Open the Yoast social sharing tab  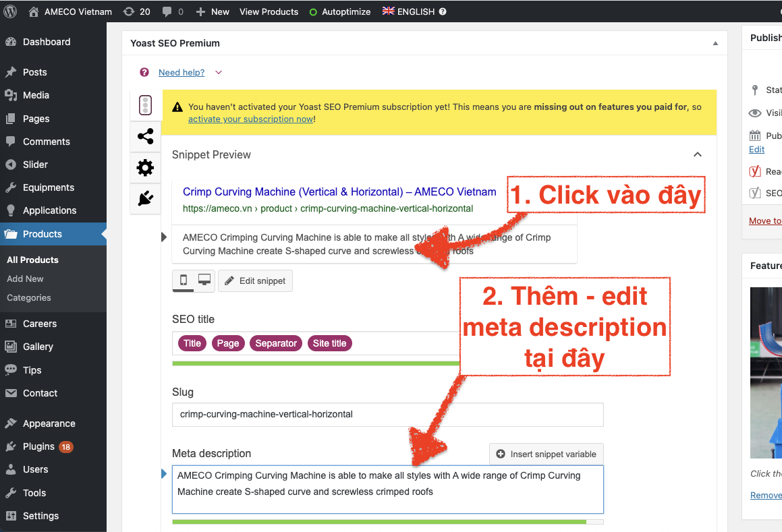(x=145, y=136)
